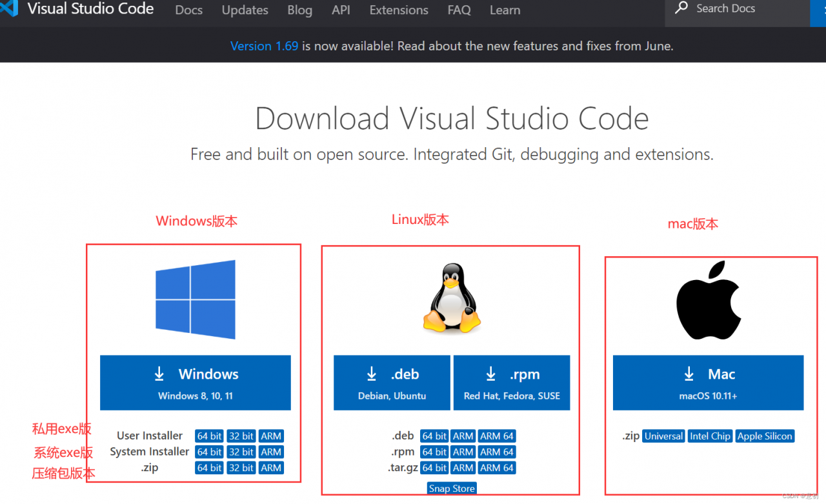Select System Installer 64 bit
Image resolution: width=826 pixels, height=504 pixels.
coord(210,452)
